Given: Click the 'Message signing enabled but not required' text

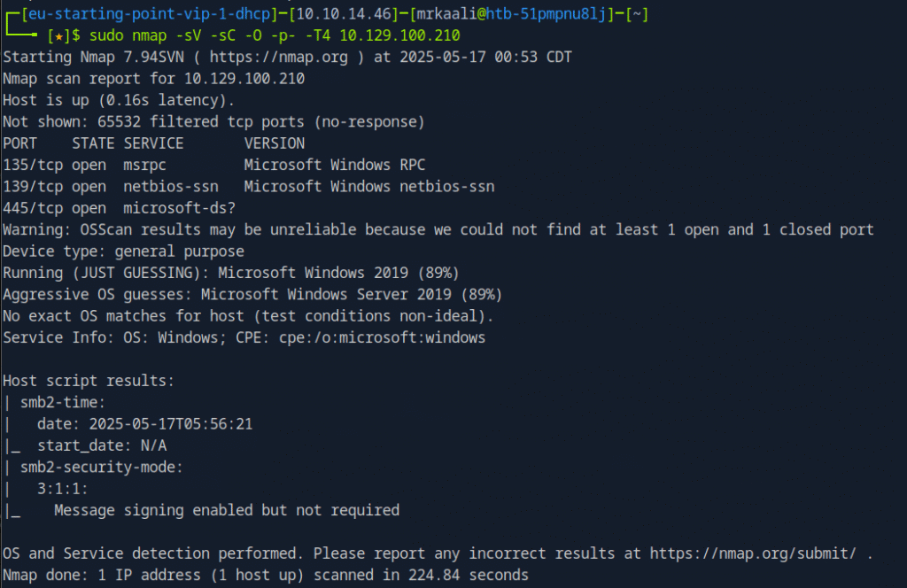Looking at the screenshot, I should (x=227, y=510).
